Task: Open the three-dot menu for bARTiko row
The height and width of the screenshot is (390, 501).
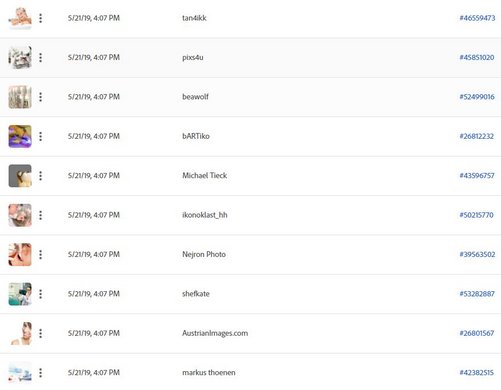Action: (40, 136)
